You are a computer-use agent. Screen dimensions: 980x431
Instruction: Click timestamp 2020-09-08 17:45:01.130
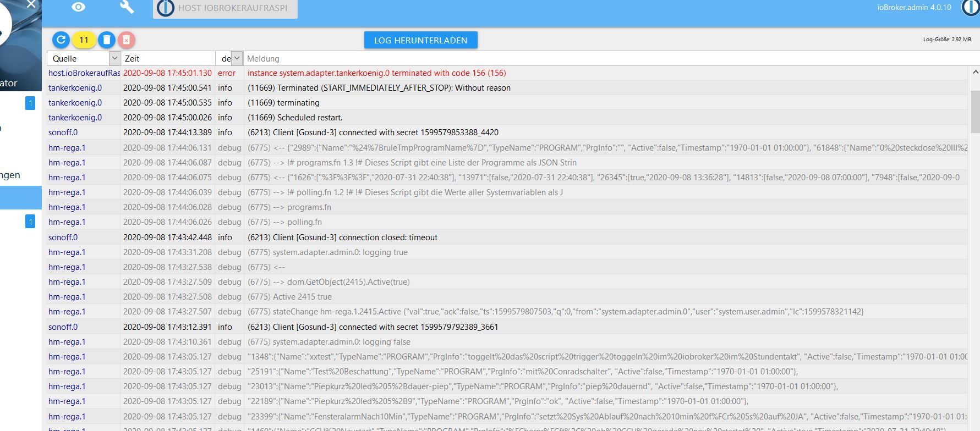167,73
